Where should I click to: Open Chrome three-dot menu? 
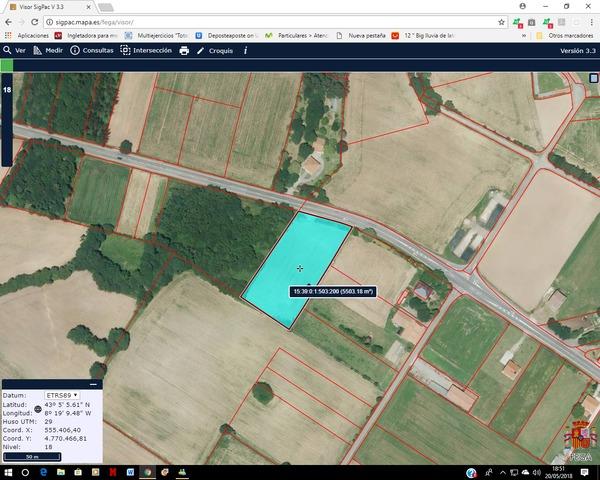590,21
